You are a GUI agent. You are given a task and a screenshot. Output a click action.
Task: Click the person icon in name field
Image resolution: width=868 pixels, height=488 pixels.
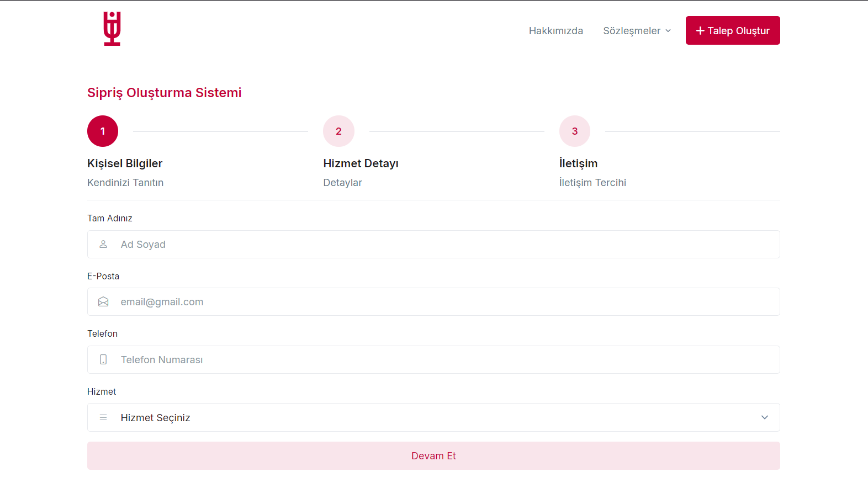click(103, 244)
